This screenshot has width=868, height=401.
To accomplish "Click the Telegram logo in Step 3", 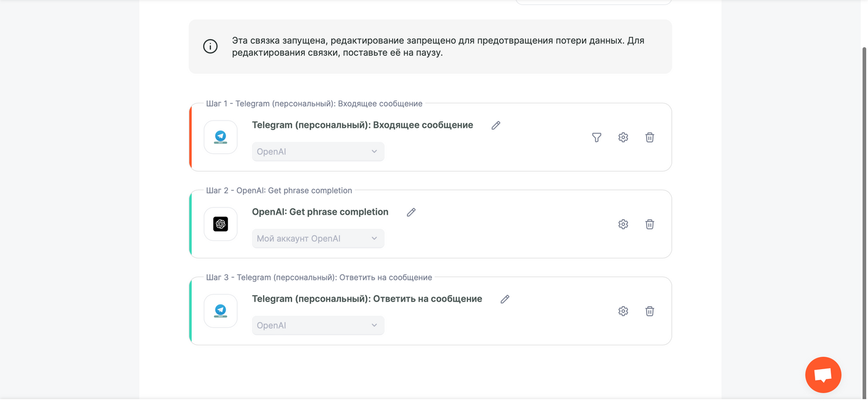I will tap(221, 311).
